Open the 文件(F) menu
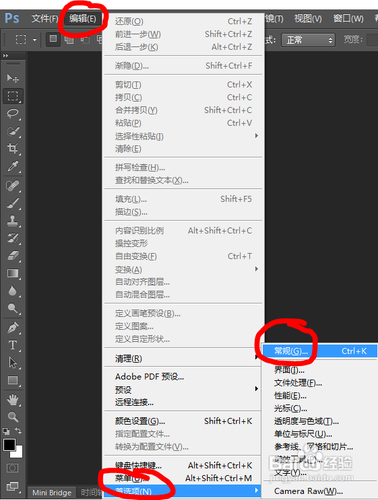Viewport: 378px width, 500px height. [x=44, y=18]
